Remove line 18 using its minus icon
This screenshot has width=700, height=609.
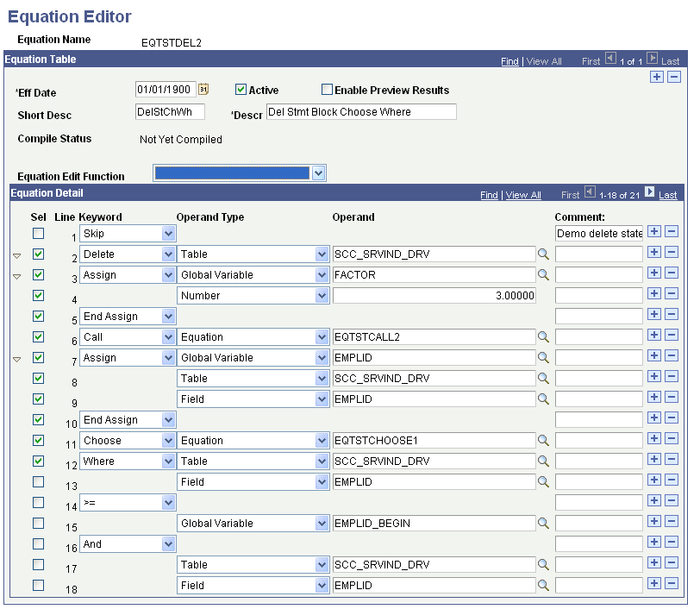pos(670,585)
